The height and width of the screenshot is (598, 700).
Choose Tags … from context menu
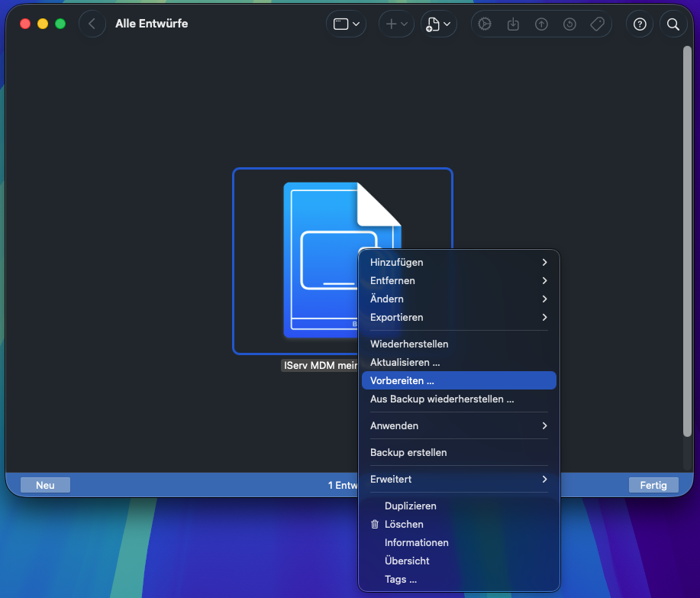[459, 579]
